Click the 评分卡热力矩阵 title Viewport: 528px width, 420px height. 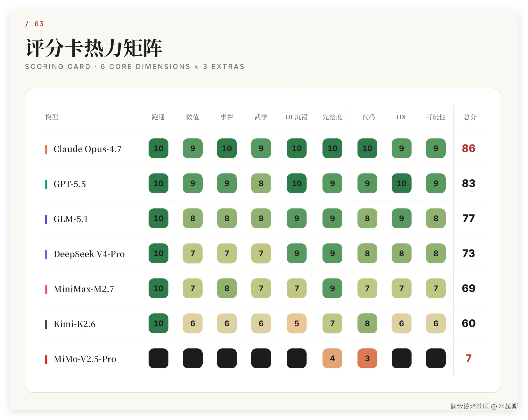click(94, 48)
